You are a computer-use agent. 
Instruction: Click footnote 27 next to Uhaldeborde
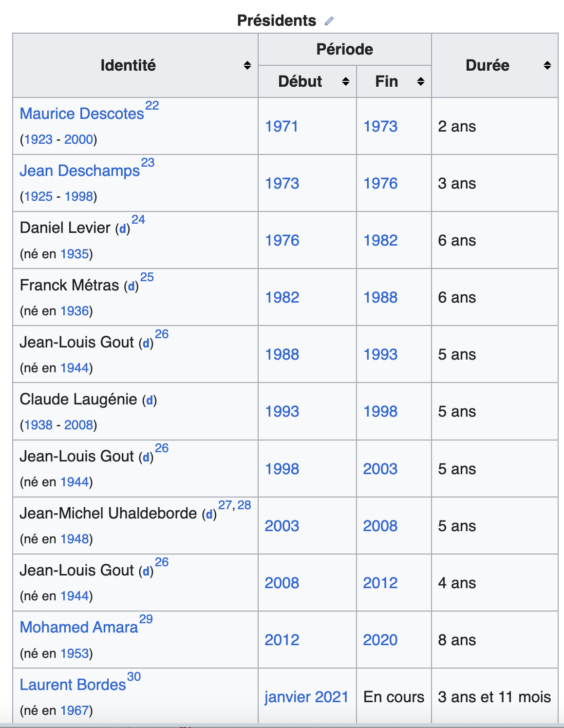[x=225, y=505]
